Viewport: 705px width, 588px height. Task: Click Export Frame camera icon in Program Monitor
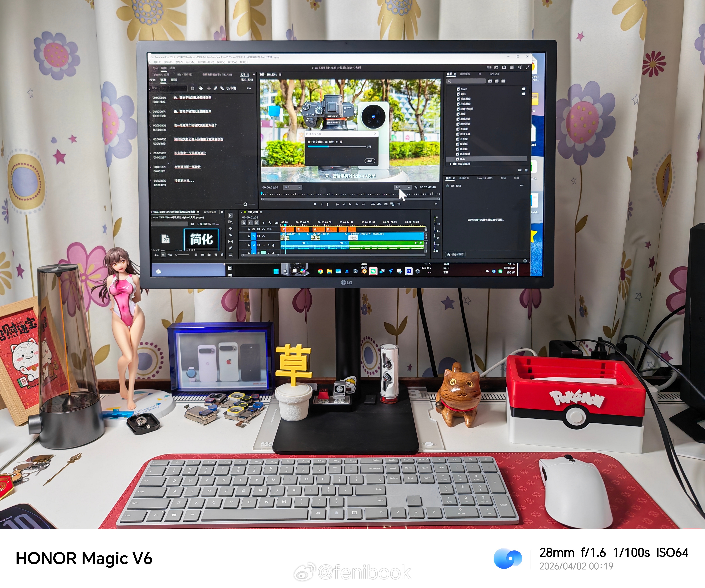point(386,204)
